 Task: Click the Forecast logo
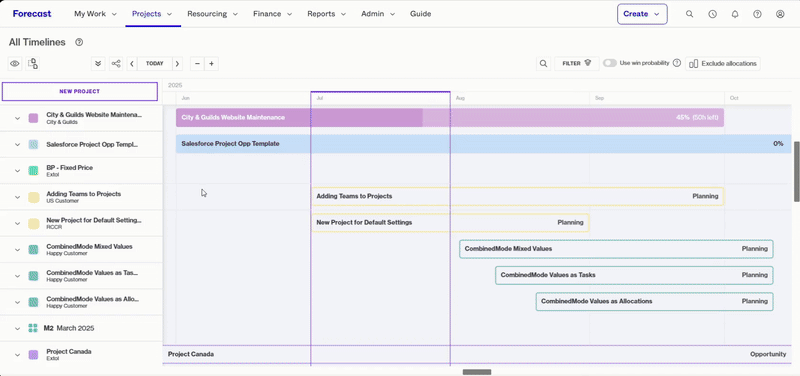pyautogui.click(x=32, y=14)
